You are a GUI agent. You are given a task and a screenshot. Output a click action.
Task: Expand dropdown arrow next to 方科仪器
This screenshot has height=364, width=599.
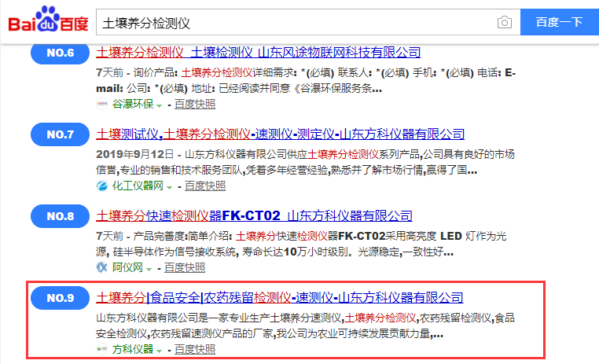click(x=160, y=351)
